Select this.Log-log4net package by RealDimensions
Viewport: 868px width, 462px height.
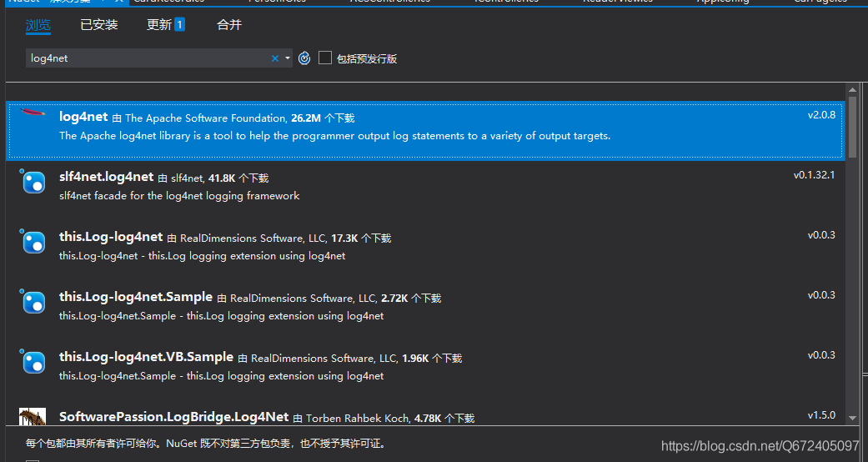[x=111, y=237]
